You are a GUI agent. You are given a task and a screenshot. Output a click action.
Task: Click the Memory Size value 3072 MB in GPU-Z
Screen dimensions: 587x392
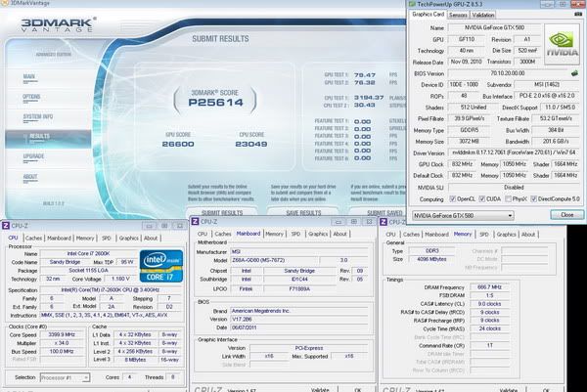(x=469, y=142)
